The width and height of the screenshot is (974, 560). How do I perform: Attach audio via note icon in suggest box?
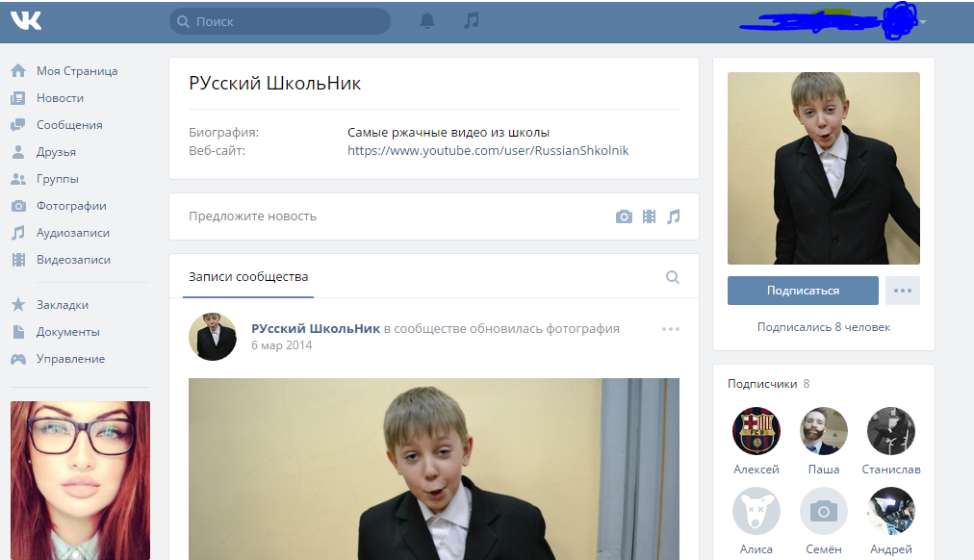coord(674,216)
